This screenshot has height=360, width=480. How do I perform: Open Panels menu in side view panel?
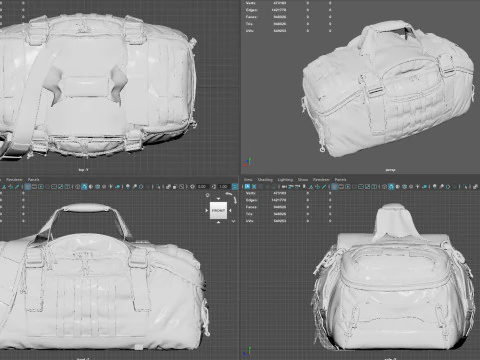340,179
